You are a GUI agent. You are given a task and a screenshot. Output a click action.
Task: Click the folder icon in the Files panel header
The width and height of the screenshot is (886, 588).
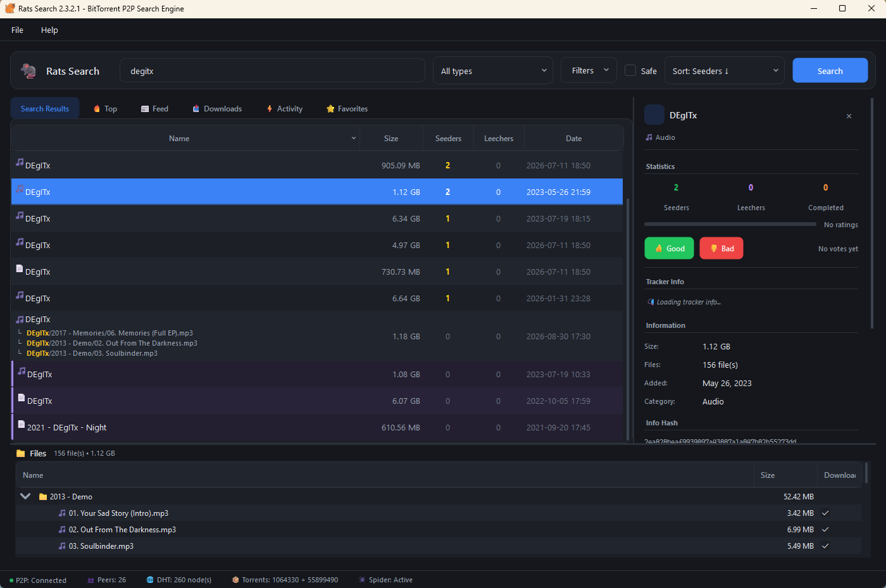coord(21,454)
